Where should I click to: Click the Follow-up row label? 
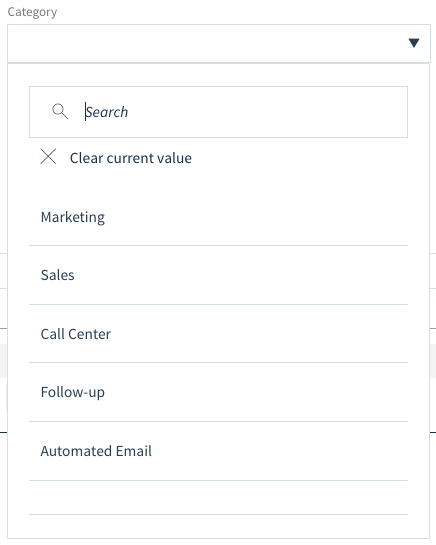point(73,392)
